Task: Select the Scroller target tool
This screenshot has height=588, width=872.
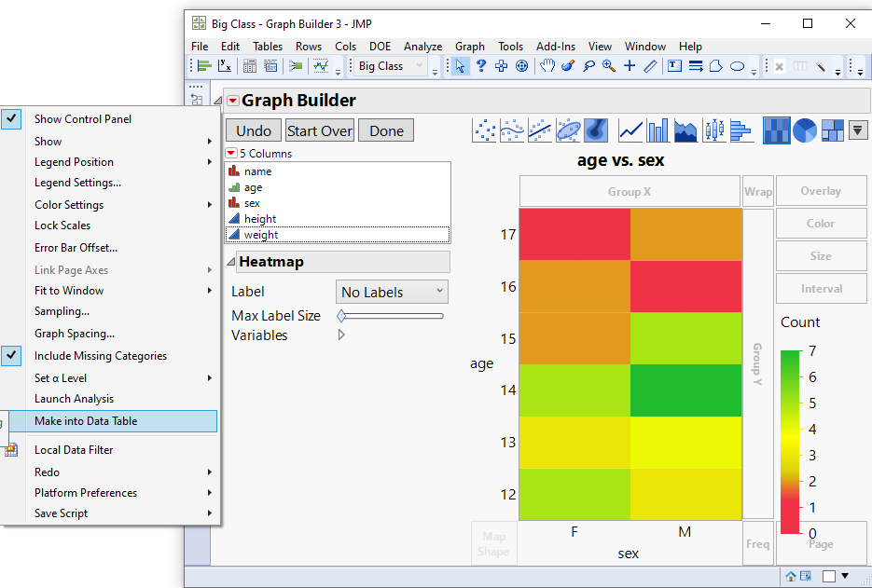Action: (x=521, y=66)
